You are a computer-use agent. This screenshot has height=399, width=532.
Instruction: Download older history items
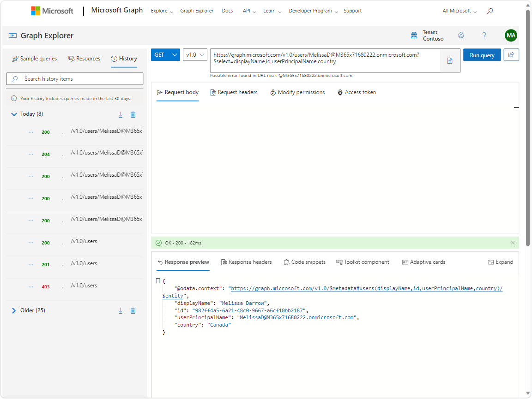point(121,310)
